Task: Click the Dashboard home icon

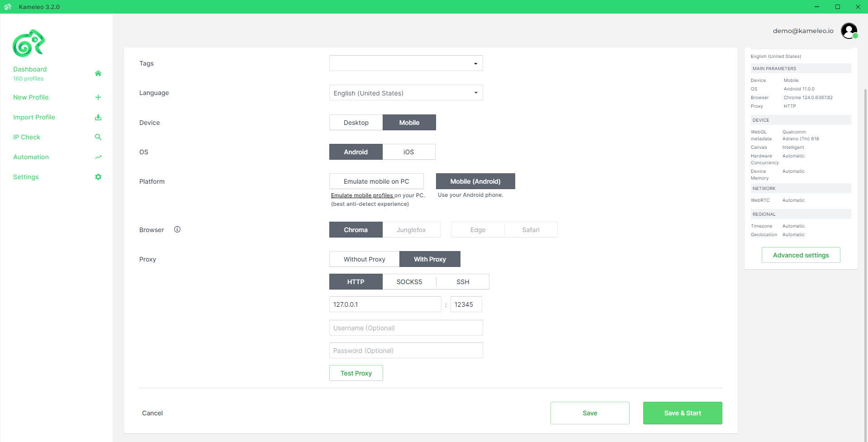Action: (98, 73)
